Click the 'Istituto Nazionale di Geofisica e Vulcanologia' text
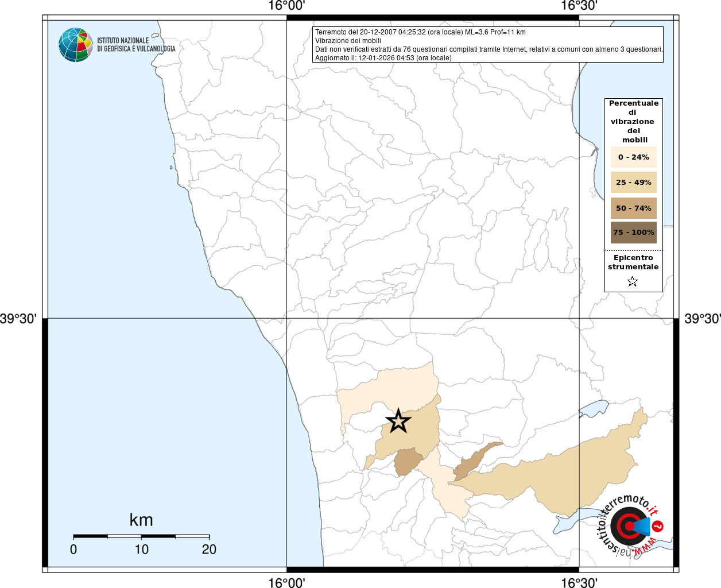721x588 pixels. pos(136,45)
